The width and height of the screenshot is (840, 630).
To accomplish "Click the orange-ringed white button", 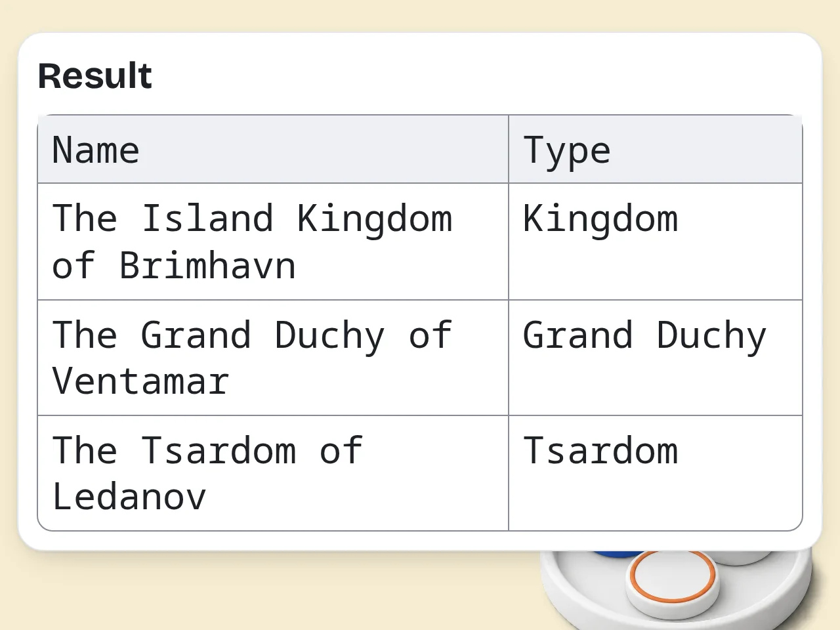I will point(673,580).
